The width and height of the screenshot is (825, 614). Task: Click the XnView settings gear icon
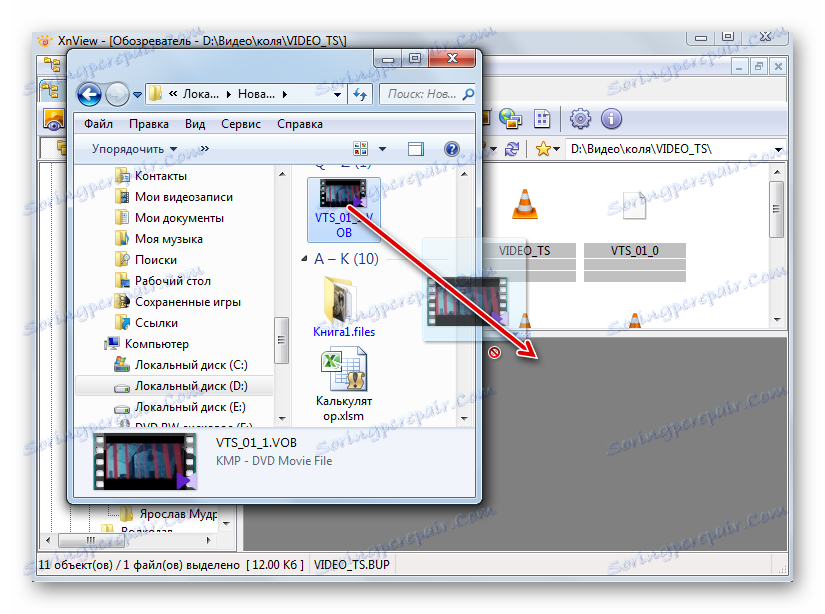pos(580,119)
